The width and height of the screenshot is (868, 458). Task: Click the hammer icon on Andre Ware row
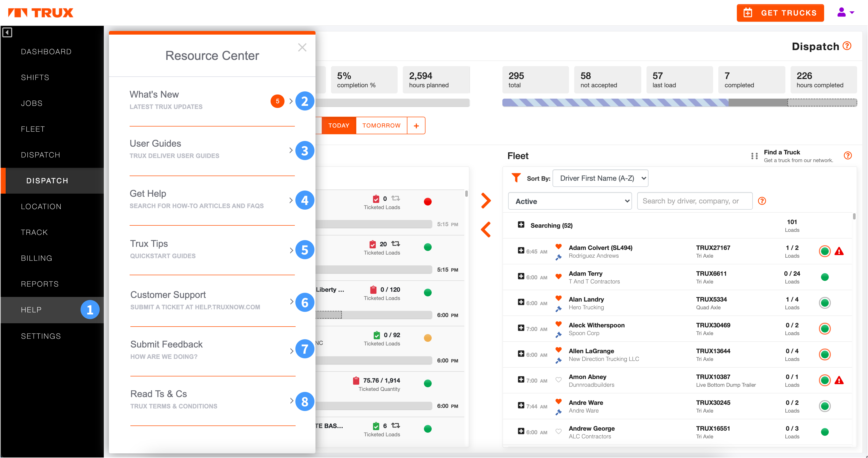(558, 412)
